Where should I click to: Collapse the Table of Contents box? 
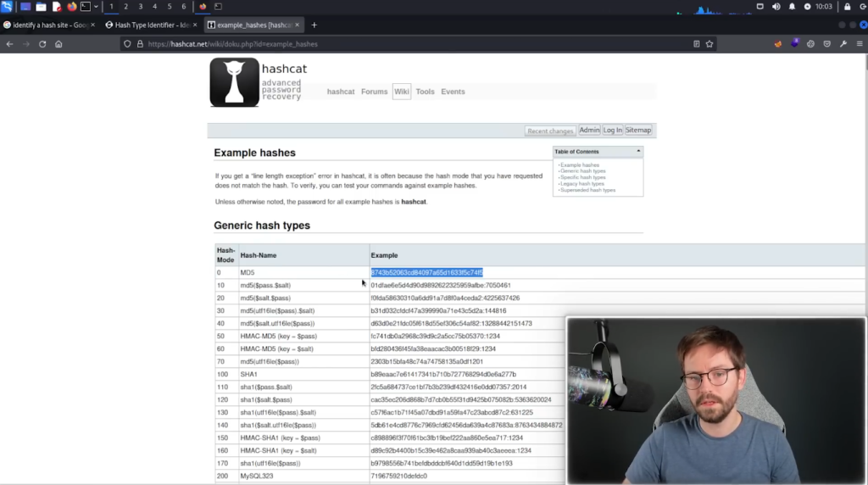click(638, 151)
